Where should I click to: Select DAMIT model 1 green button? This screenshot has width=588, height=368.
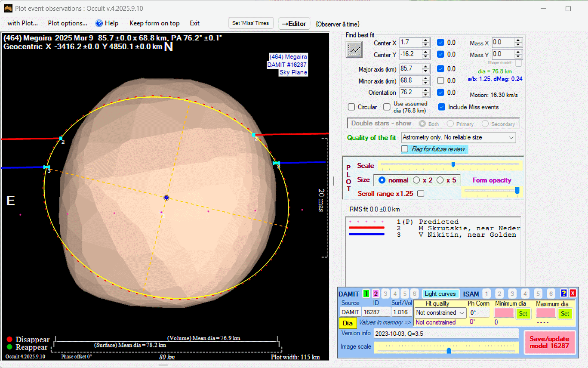(366, 294)
